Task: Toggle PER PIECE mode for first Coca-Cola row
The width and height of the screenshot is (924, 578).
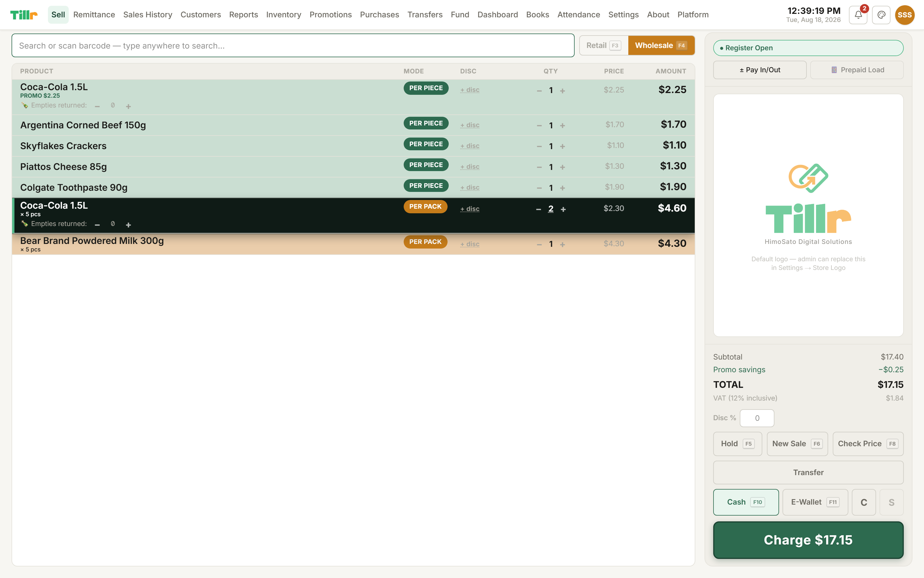Action: (426, 88)
